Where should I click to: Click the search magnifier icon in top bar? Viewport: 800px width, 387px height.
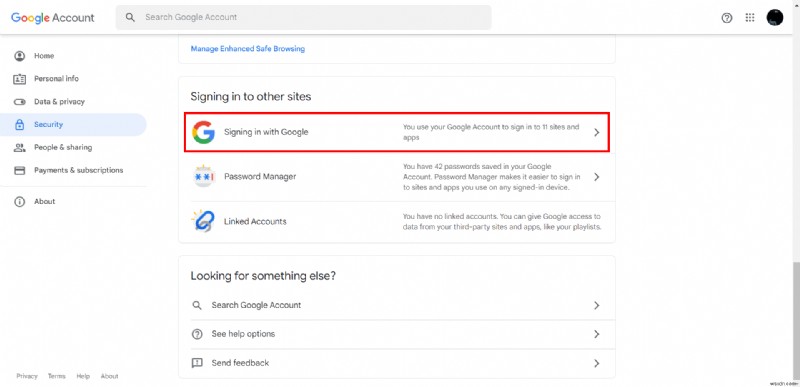click(131, 17)
